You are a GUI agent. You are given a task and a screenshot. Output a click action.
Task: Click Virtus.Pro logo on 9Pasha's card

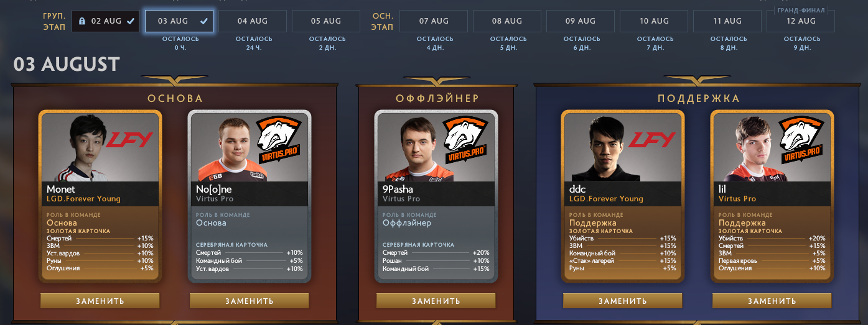click(465, 138)
